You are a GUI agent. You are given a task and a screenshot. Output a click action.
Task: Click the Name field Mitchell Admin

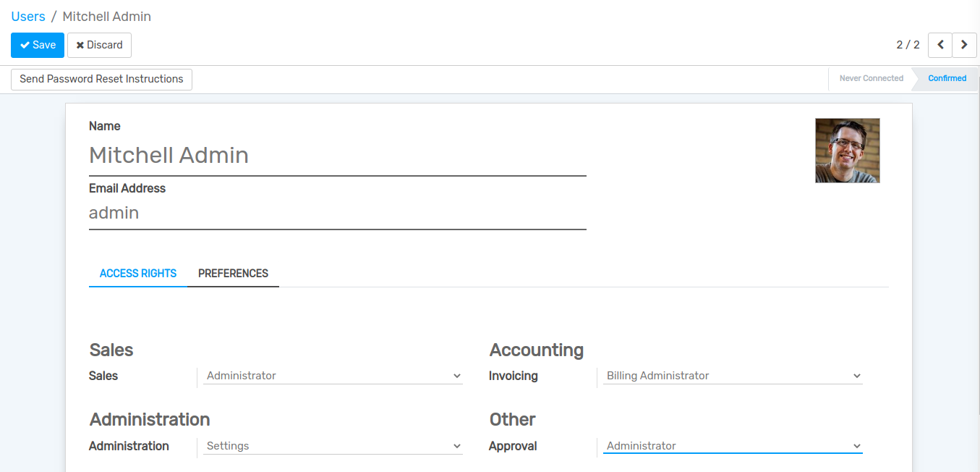(x=337, y=156)
